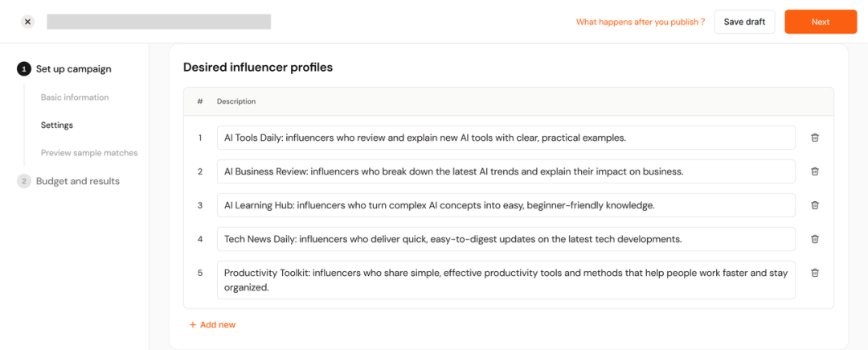Remove the Tech News Daily profile row
This screenshot has width=868, height=350.
814,239
